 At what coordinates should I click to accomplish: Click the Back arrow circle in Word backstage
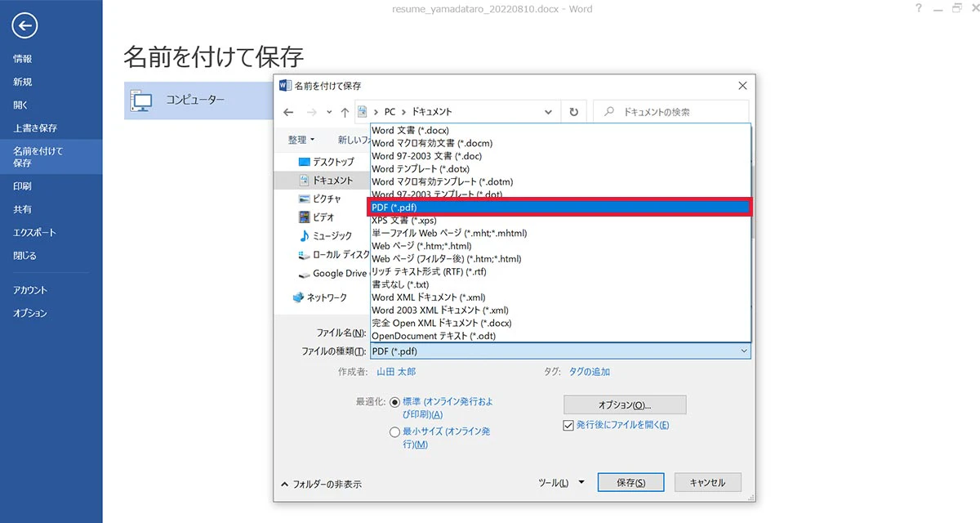click(x=24, y=26)
